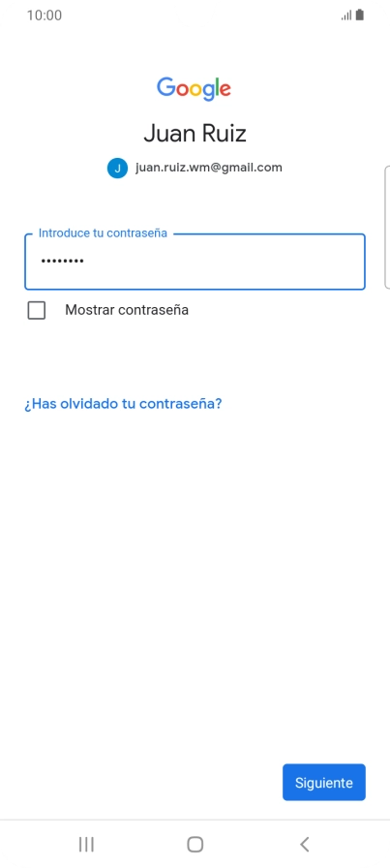This screenshot has width=390, height=868.
Task: Tap the status bar at the top
Action: pyautogui.click(x=195, y=15)
